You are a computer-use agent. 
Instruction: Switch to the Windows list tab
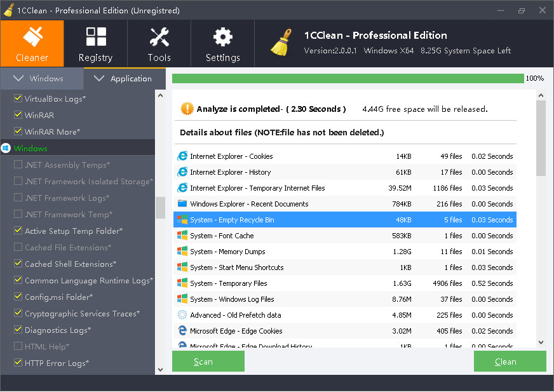pos(42,79)
